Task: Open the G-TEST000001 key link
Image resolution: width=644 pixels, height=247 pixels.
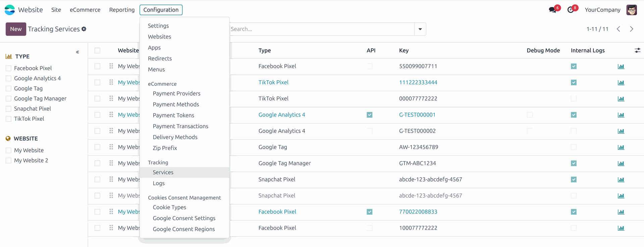Action: click(x=417, y=115)
